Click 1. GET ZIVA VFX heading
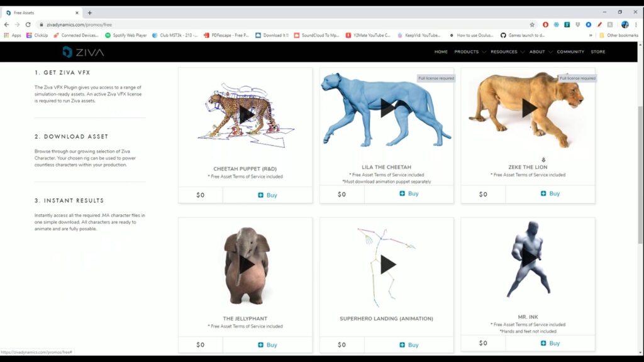644x362 pixels. click(x=62, y=73)
